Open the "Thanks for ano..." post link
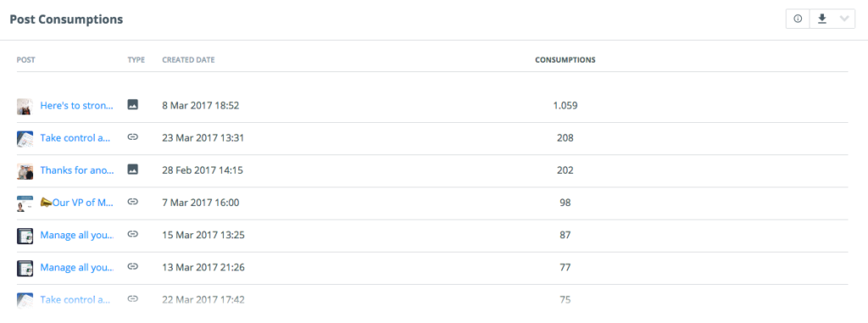The image size is (868, 323). 77,170
